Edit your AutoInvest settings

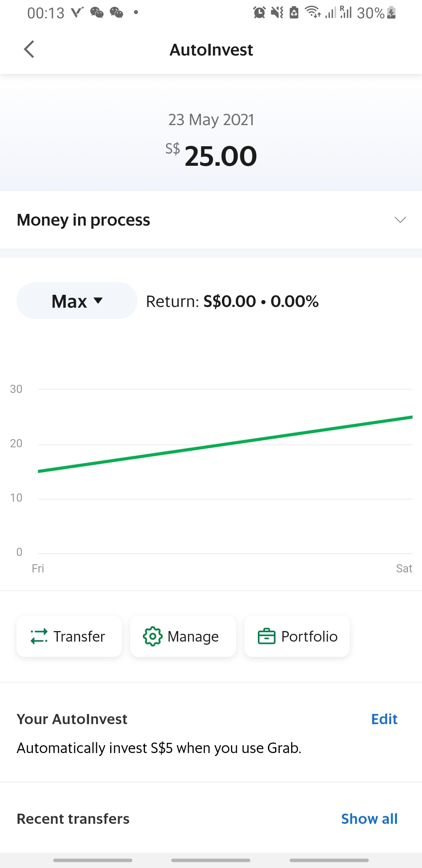point(384,719)
